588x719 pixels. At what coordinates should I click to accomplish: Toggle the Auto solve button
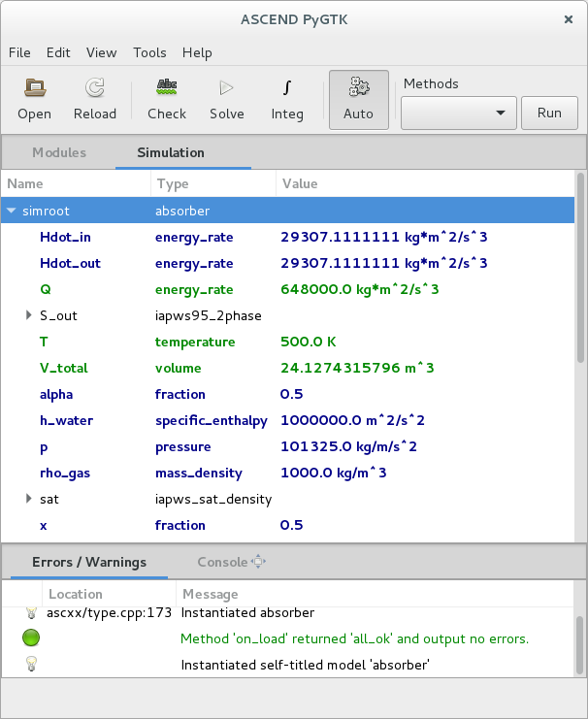click(x=358, y=100)
